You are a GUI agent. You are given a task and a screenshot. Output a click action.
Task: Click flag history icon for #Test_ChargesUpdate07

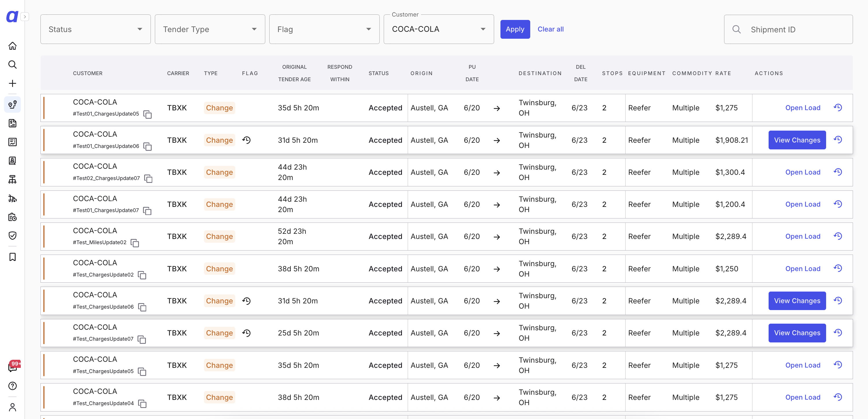click(247, 333)
